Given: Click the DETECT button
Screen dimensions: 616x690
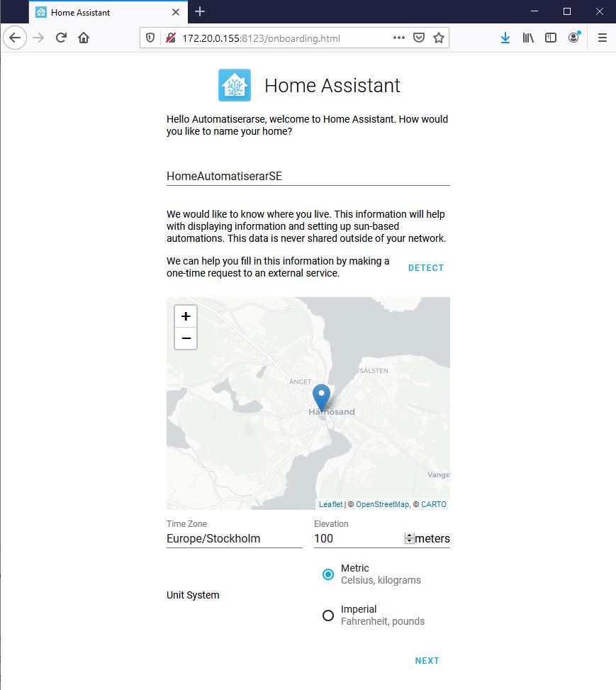Looking at the screenshot, I should (426, 267).
